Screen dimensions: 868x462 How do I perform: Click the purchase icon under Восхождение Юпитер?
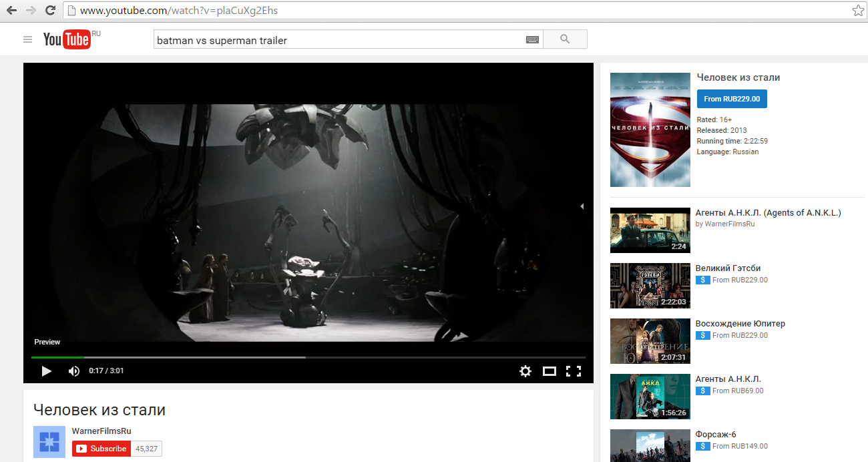[x=702, y=336]
